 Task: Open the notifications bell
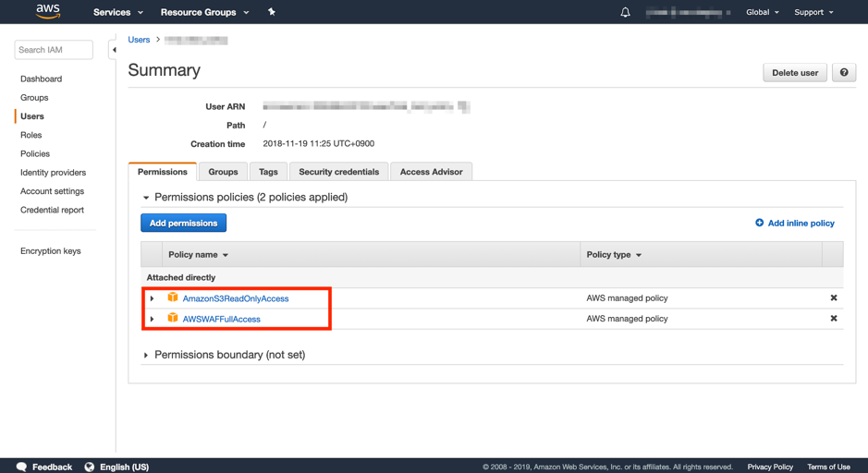coord(625,12)
